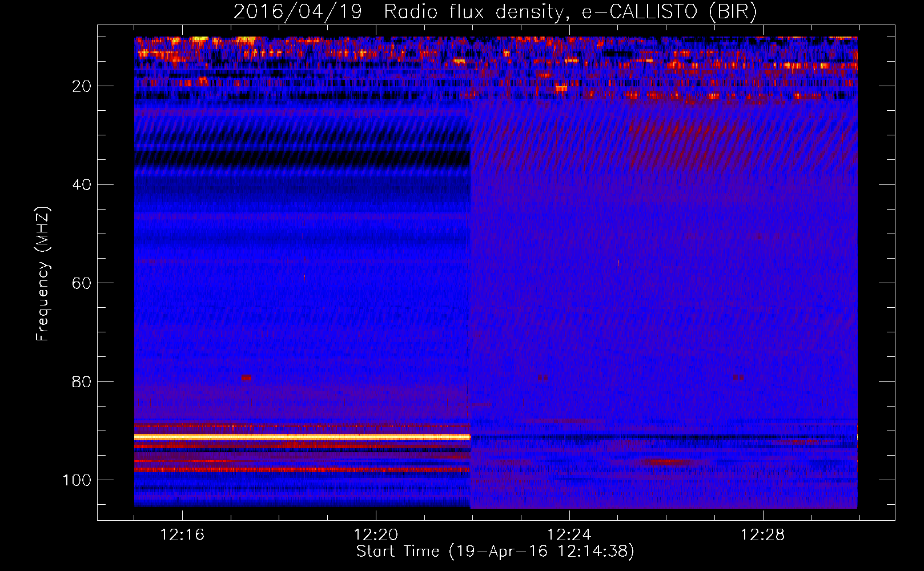Viewport: 924px width, 571px height.
Task: Click the 12:20 time tick label
Action: click(x=376, y=535)
